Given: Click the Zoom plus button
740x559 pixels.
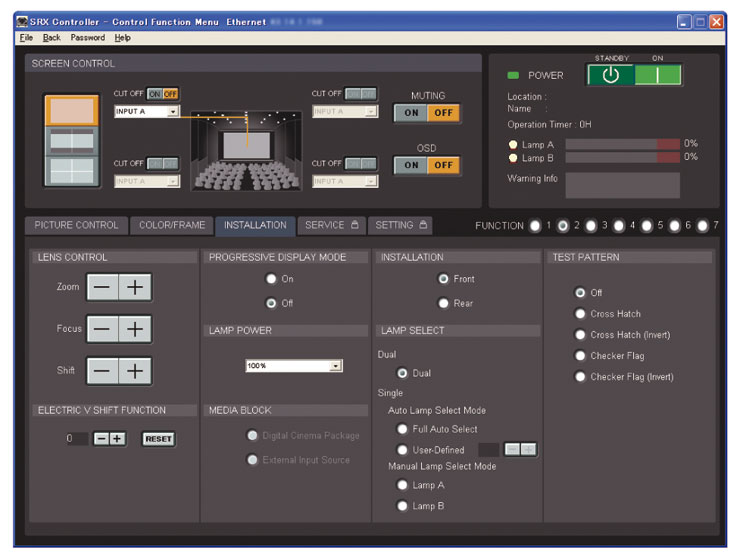Looking at the screenshot, I should click(135, 287).
